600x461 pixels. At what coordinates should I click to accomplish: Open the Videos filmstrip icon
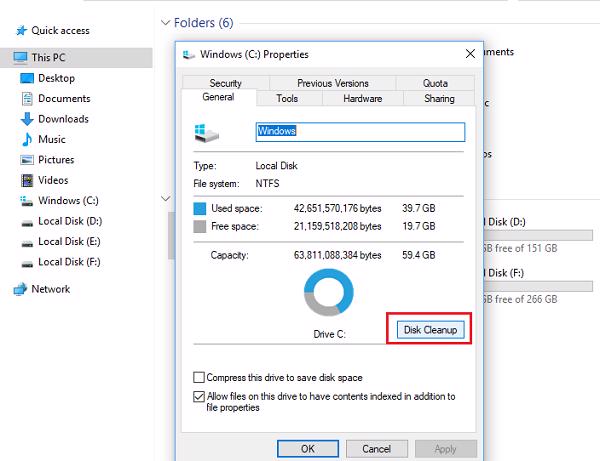click(27, 180)
